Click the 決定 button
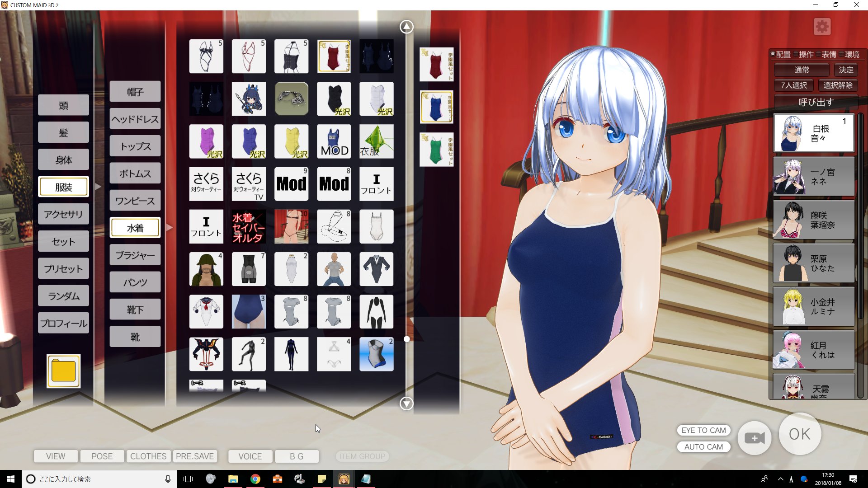The width and height of the screenshot is (868, 488). [x=846, y=70]
